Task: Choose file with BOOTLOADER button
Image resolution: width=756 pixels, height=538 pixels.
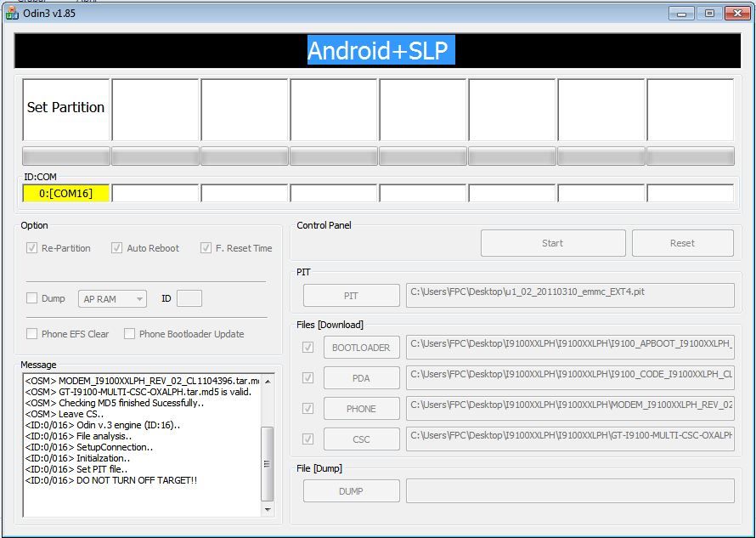Action: pos(361,348)
